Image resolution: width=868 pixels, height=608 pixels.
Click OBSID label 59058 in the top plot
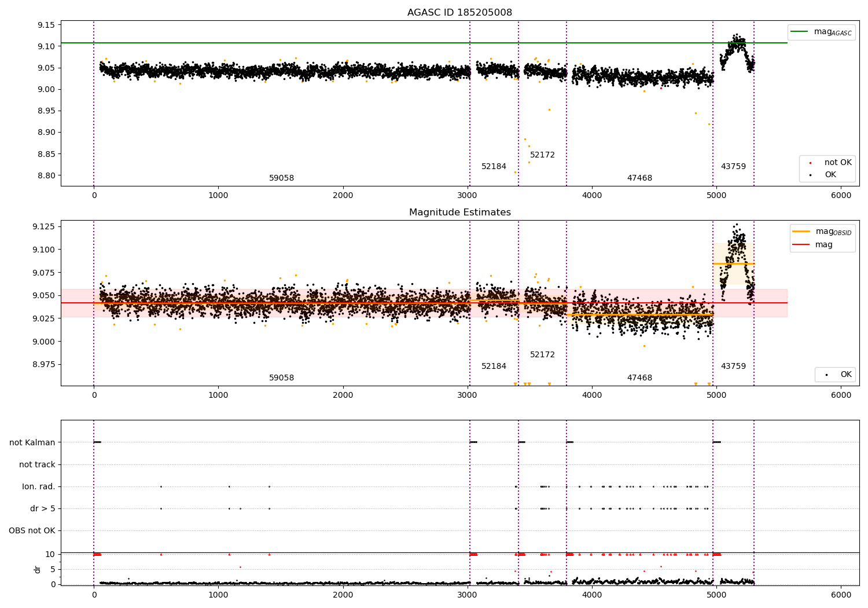[x=281, y=178]
